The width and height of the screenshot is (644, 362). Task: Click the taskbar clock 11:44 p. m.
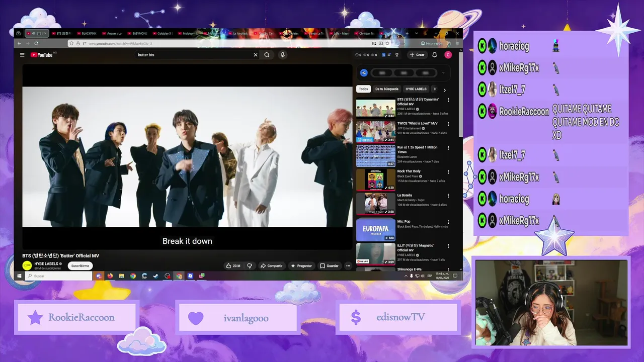click(x=442, y=276)
